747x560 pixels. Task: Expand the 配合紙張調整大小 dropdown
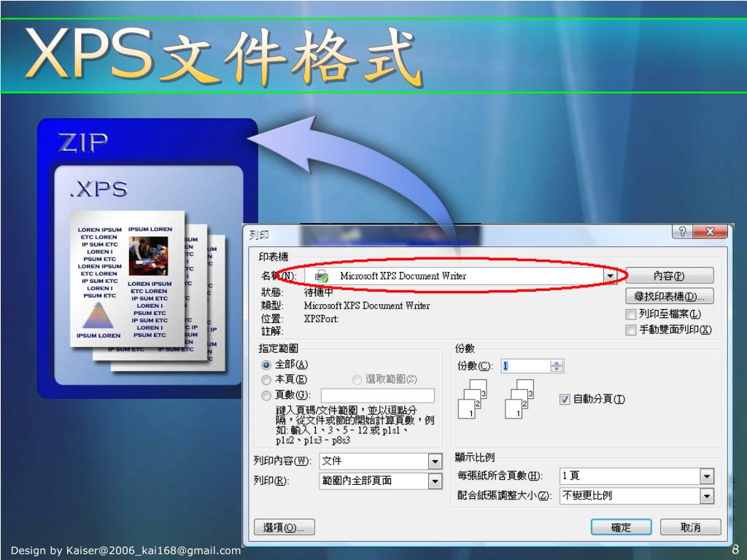coord(707,496)
